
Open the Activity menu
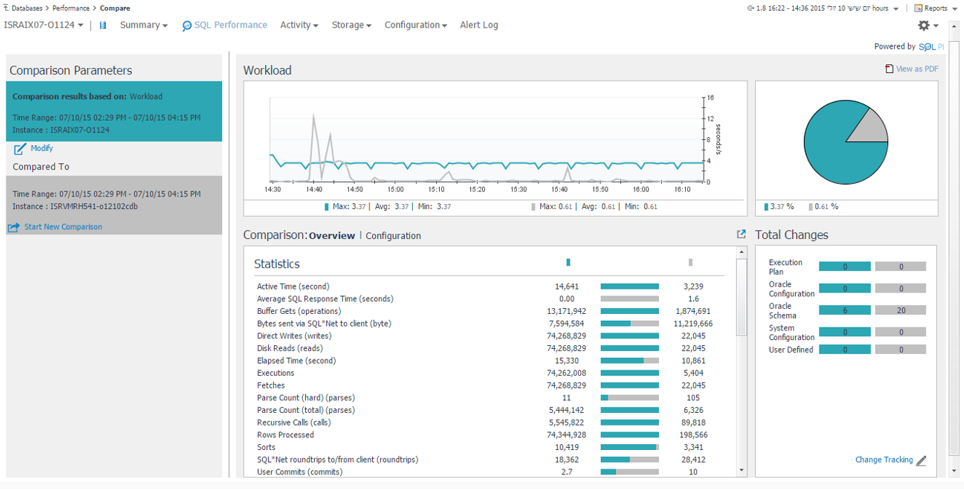pos(298,25)
